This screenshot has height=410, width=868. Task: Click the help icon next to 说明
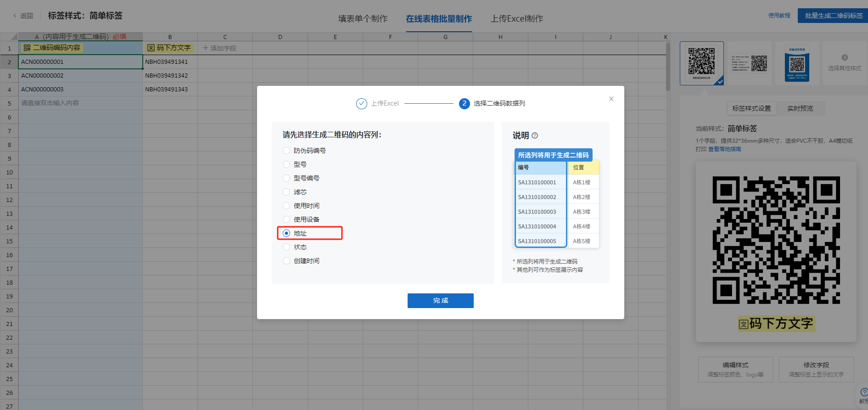coord(535,135)
